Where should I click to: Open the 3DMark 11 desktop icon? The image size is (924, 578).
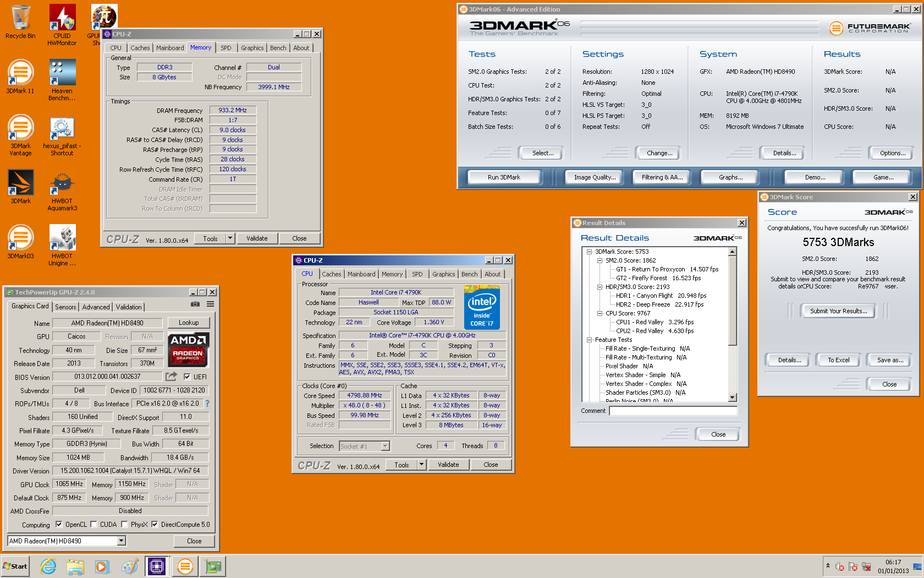click(x=20, y=77)
